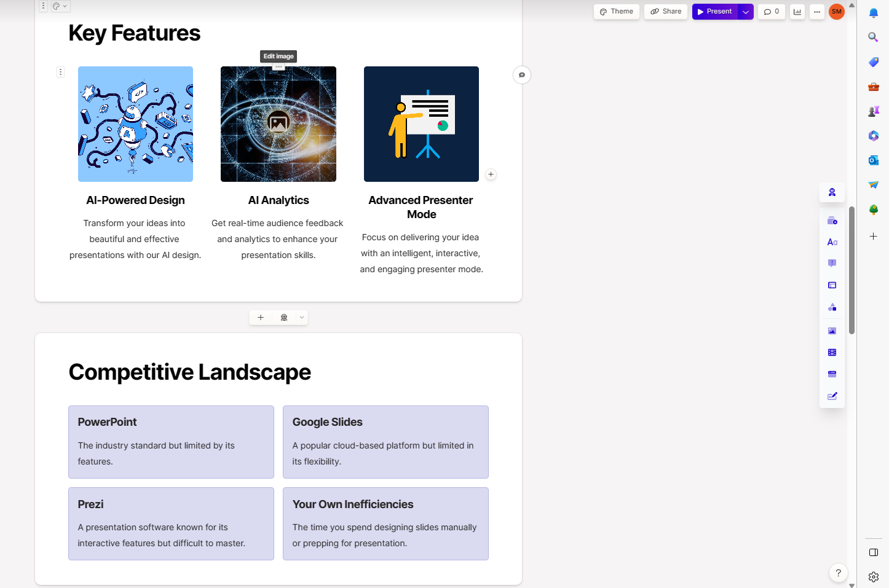Insert a blank card between cards
Image resolution: width=889 pixels, height=588 pixels.
[x=261, y=318]
